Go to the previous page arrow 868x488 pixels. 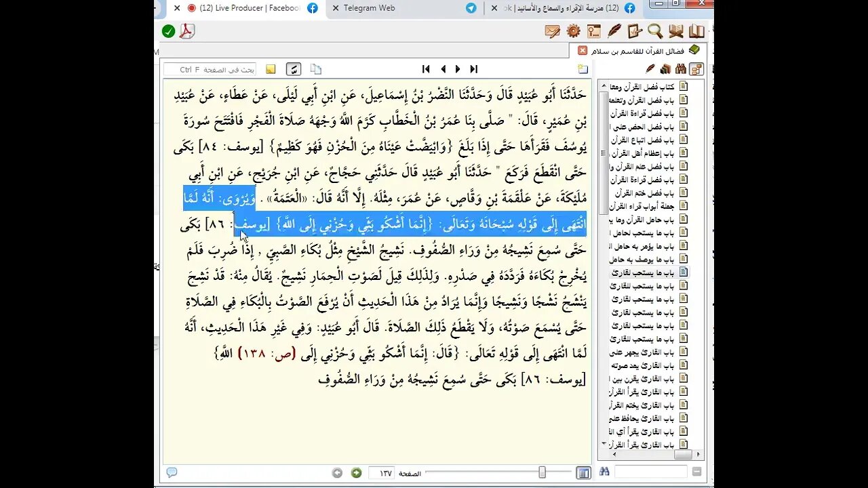[x=443, y=69]
